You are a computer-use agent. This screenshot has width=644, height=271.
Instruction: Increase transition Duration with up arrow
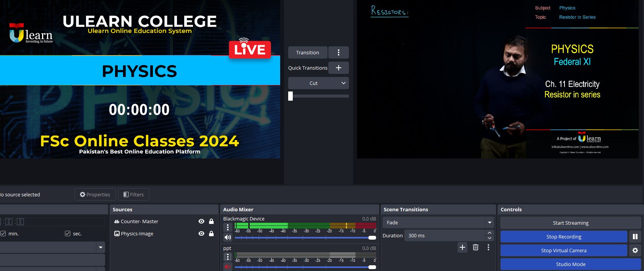490,233
